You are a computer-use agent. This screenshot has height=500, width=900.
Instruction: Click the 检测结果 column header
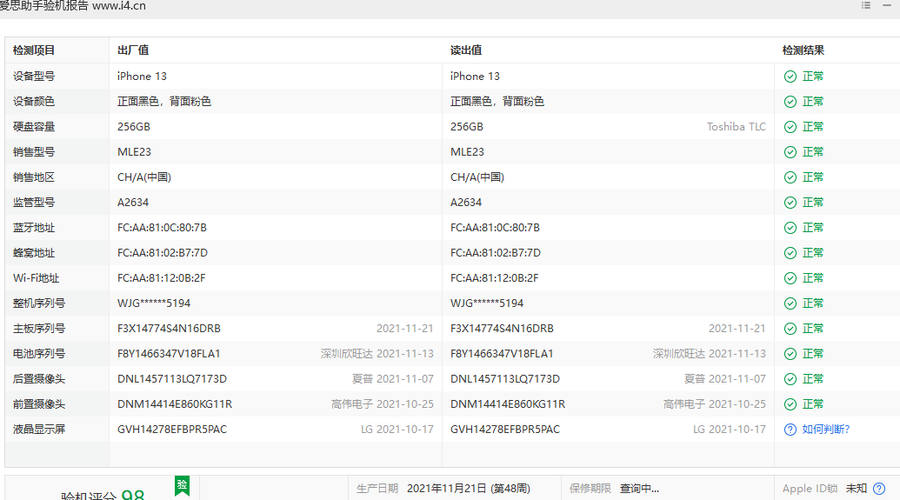(x=803, y=51)
